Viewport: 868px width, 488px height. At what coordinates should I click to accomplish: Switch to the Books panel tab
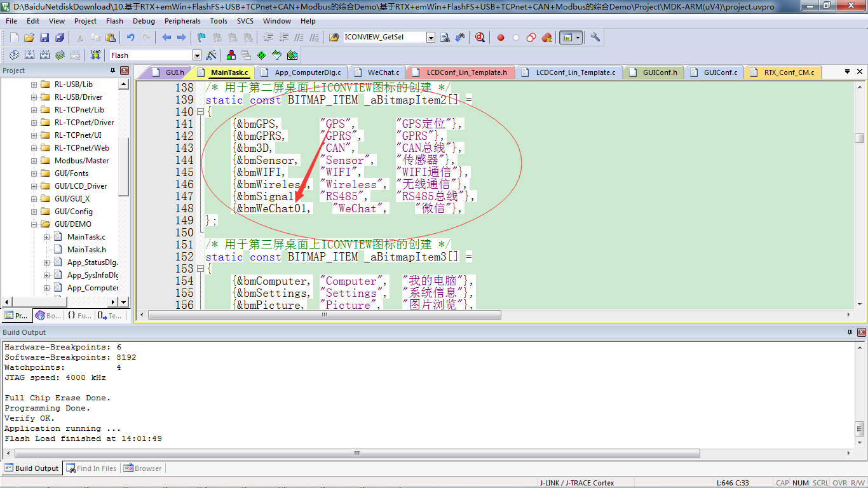point(48,315)
